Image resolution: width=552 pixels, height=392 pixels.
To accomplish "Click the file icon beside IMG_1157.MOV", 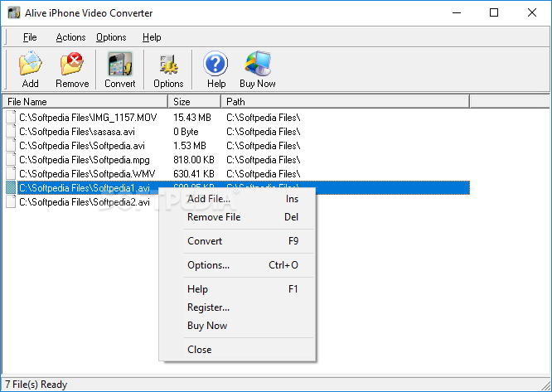I will pyautogui.click(x=11, y=117).
